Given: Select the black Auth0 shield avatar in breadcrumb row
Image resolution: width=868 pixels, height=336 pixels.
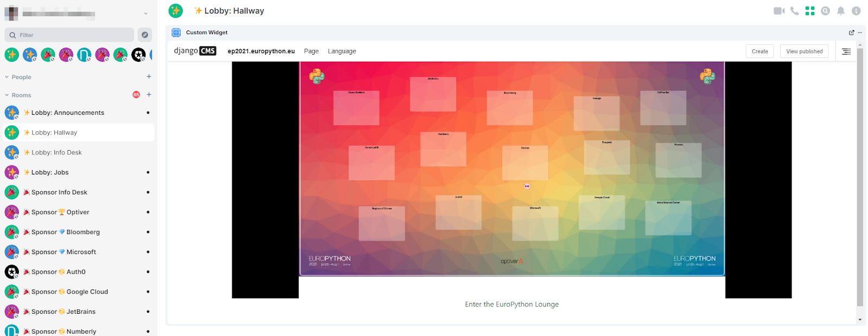Looking at the screenshot, I should [138, 55].
